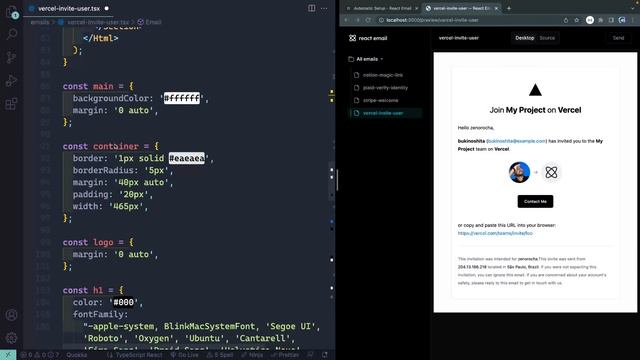Viewport: 640px width, 360px height.
Task: Click the react email team logo in the email
Action: click(x=551, y=172)
